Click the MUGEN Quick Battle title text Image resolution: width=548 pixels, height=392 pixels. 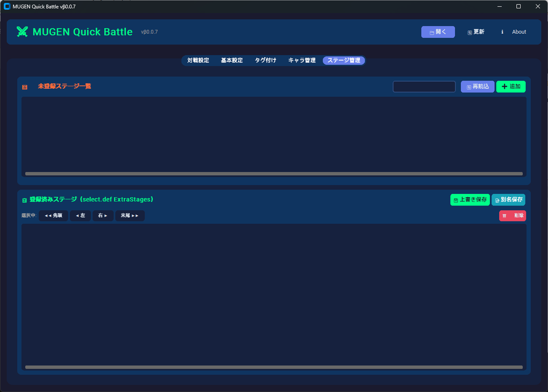point(82,32)
